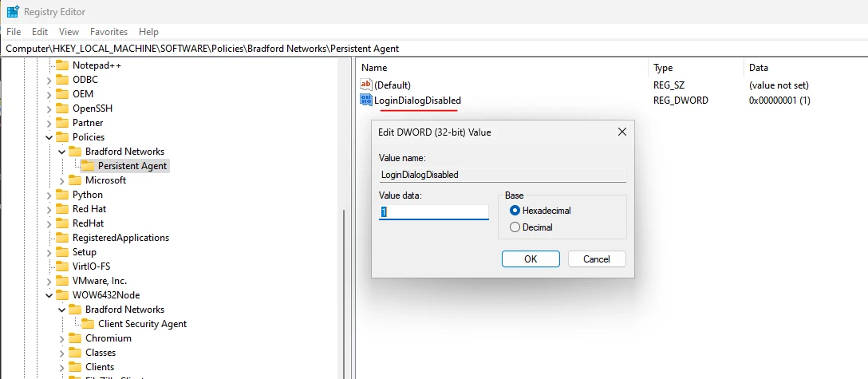
Task: Click the Microsoft folder icon
Action: 75,180
